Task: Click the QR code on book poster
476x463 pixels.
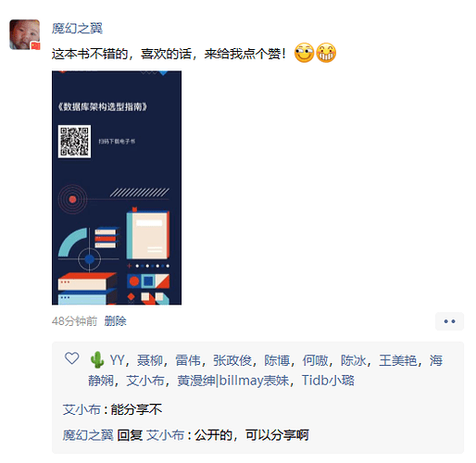Action: [74, 142]
